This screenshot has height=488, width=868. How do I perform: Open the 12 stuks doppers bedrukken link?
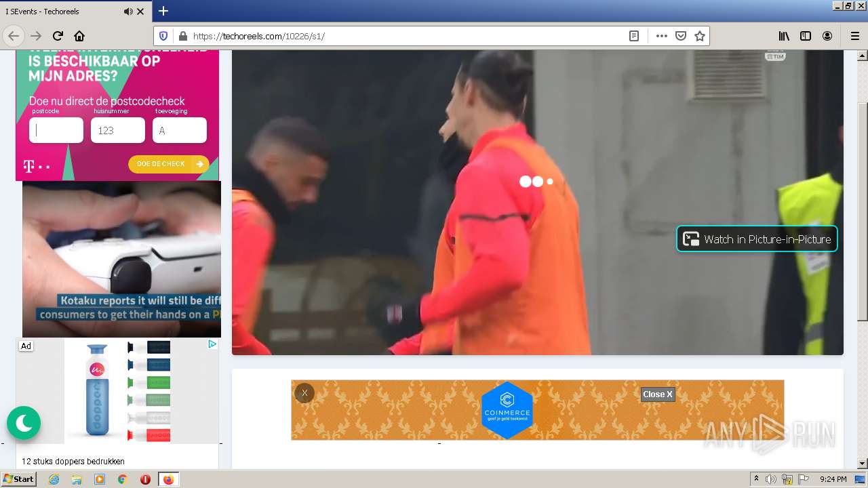point(73,462)
